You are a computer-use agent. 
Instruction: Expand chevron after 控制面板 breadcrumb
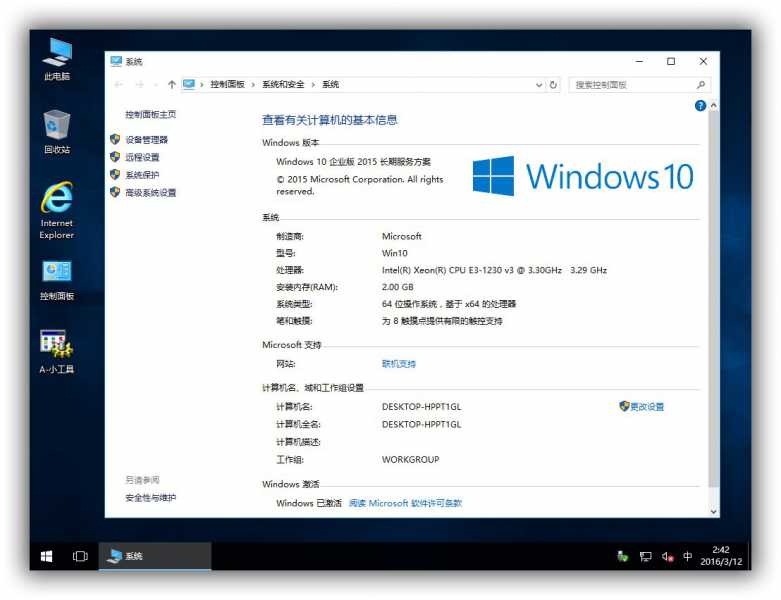253,85
